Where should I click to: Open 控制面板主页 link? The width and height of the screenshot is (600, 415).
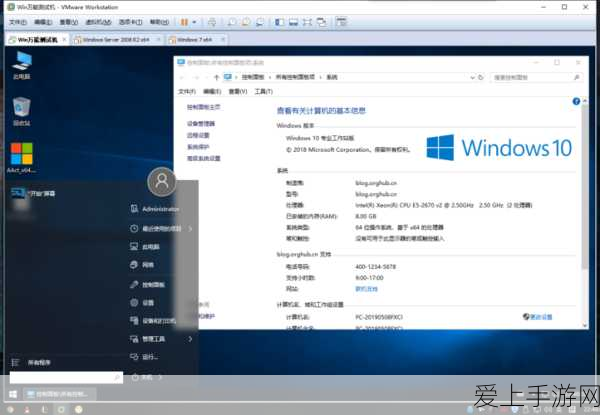click(204, 107)
